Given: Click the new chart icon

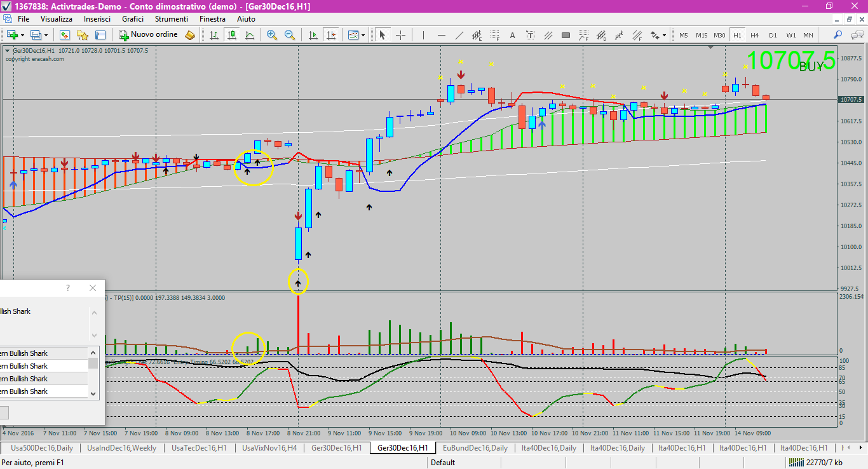Looking at the screenshot, I should point(12,35).
